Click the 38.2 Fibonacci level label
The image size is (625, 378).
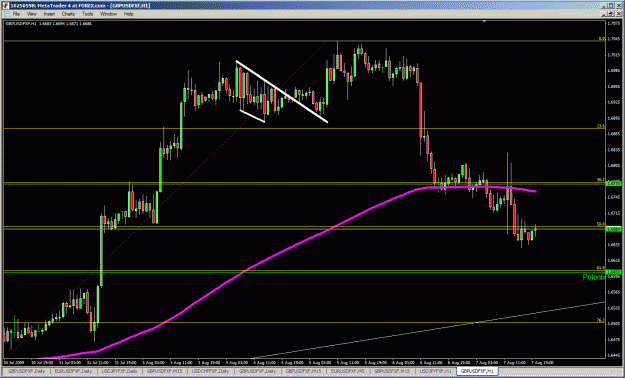[x=601, y=180]
